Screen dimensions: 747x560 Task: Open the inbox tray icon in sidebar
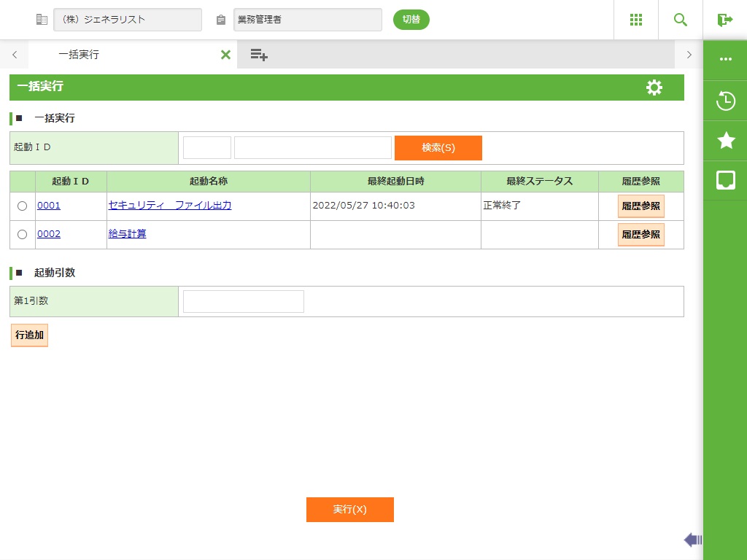click(x=726, y=180)
